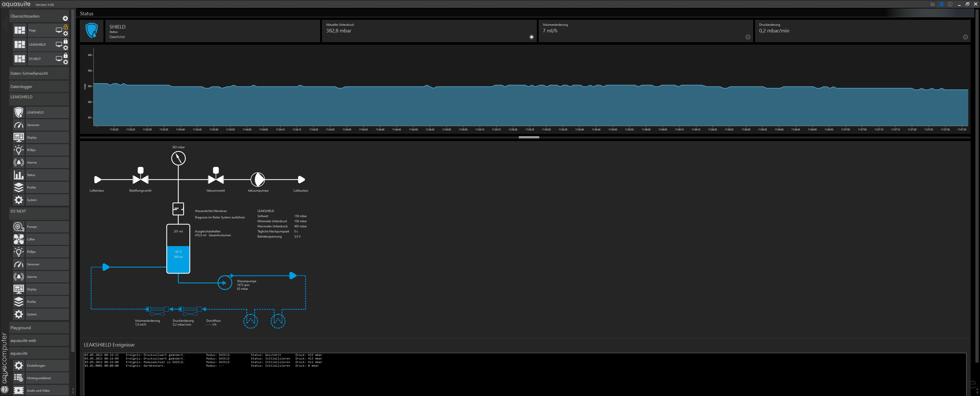This screenshot has width=980, height=396.
Task: Unlock the Page overview via the orange padlock
Action: coord(65,27)
